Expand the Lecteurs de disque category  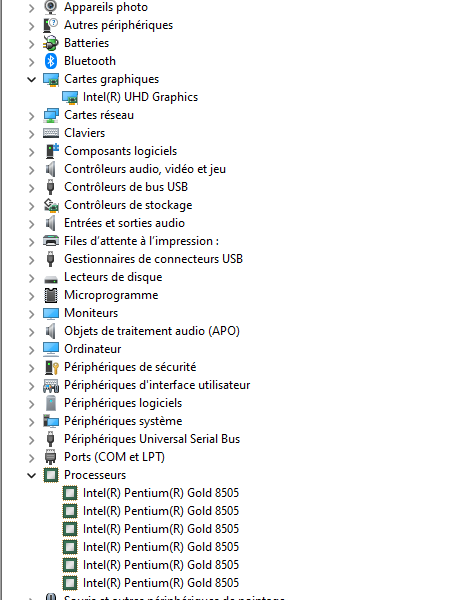tap(31, 277)
